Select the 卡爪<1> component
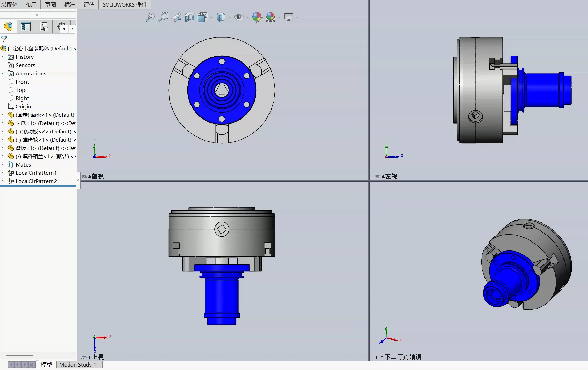 [x=42, y=123]
